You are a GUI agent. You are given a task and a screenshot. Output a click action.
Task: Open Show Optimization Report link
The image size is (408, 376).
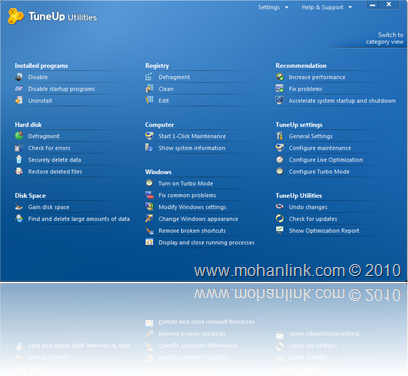324,231
